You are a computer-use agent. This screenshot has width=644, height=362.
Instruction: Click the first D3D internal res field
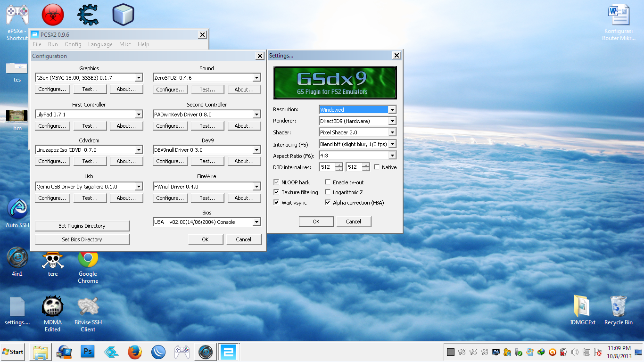[327, 167]
